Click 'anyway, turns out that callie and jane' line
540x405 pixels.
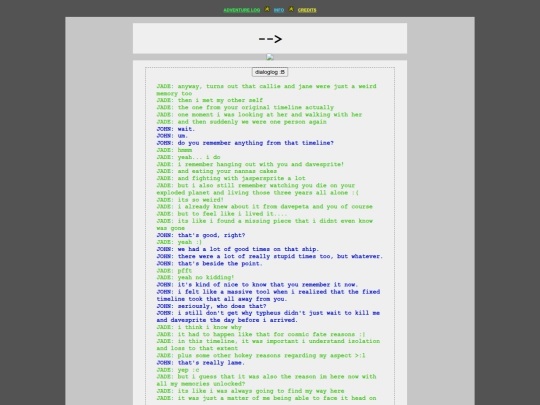point(266,90)
